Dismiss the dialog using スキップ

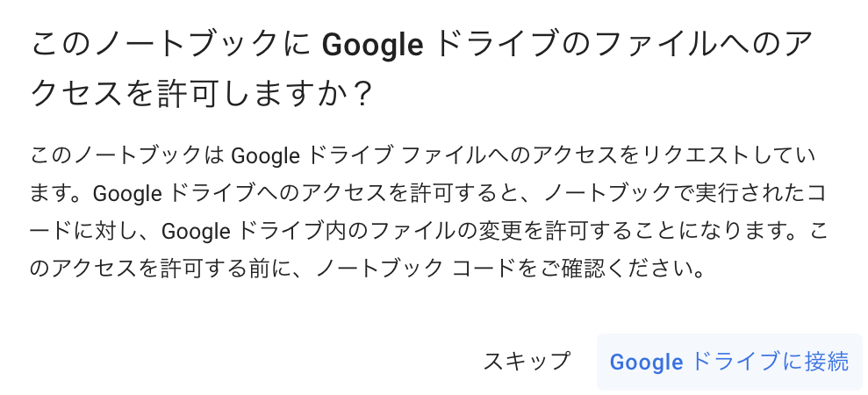tap(526, 362)
